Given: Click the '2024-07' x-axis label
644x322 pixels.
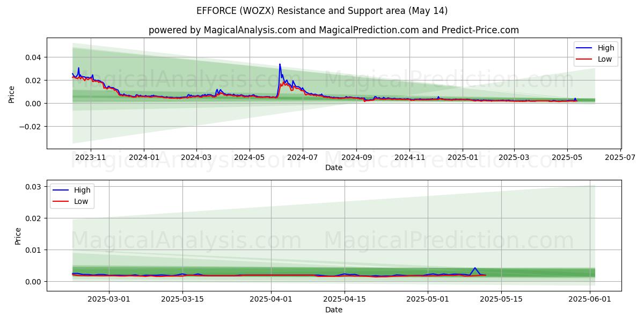Looking at the screenshot, I should click(x=303, y=157).
